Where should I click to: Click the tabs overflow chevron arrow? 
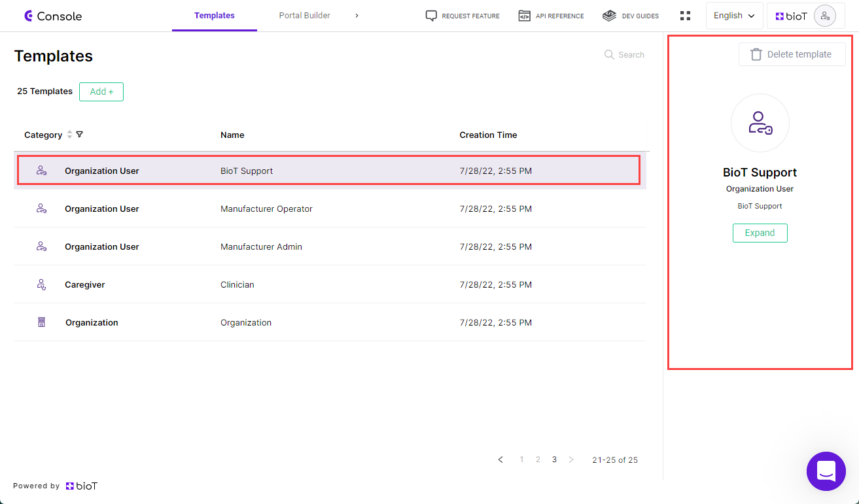(x=357, y=16)
